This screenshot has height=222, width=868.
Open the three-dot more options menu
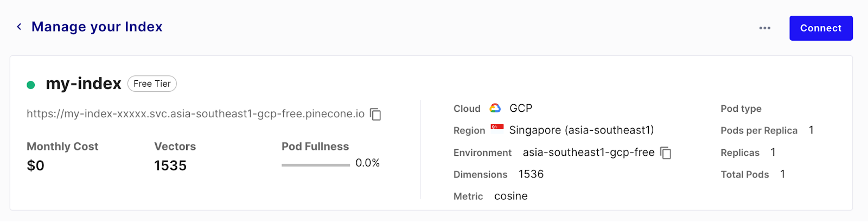[x=764, y=28]
